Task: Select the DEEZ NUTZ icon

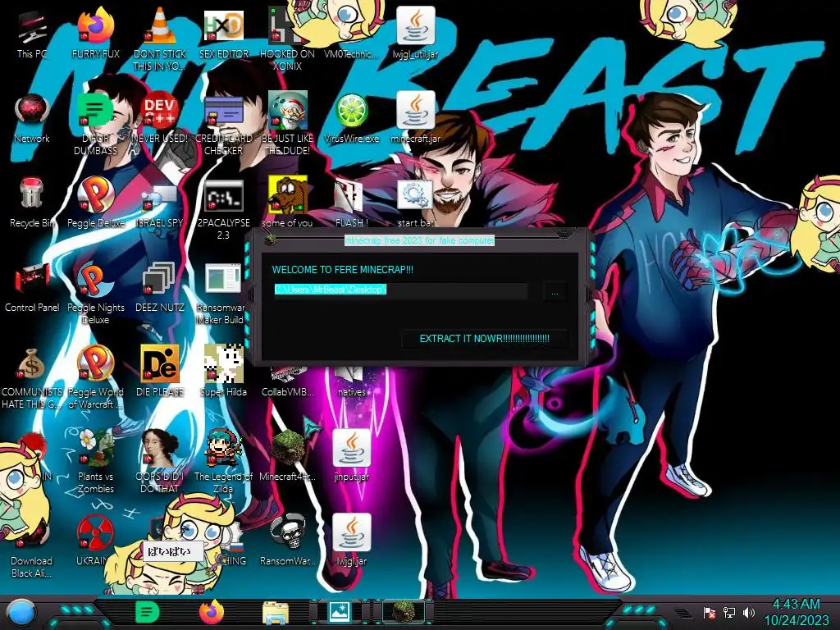Action: coord(160,286)
